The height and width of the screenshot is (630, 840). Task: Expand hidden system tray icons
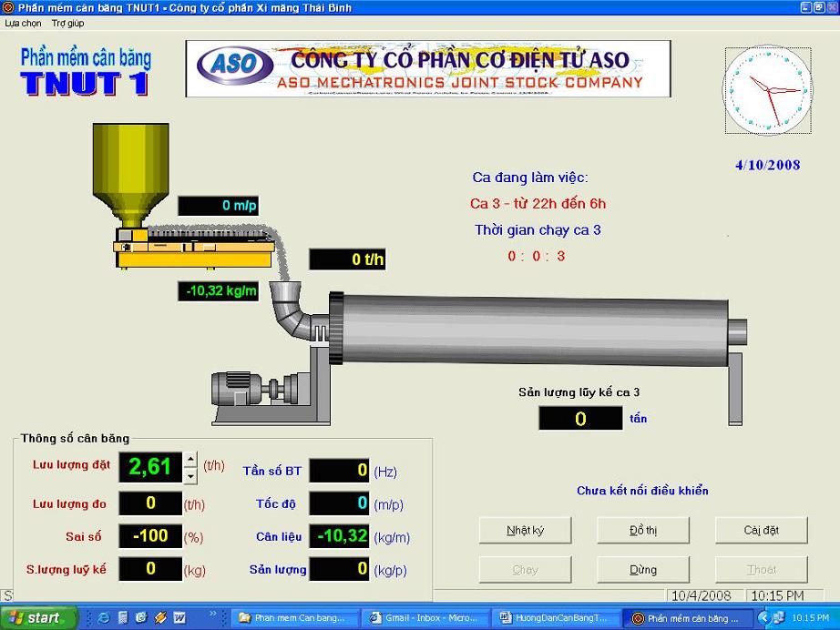[763, 617]
